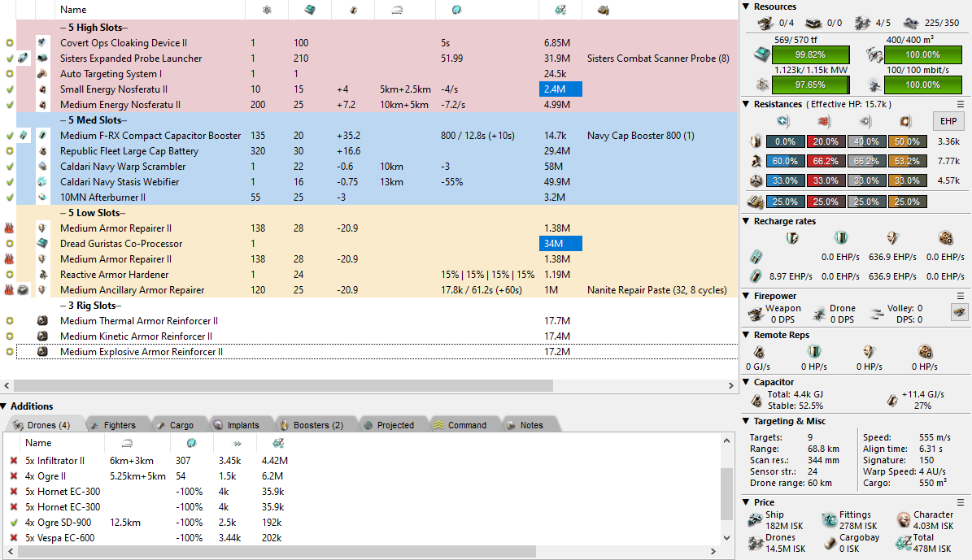Toggle overheat state on first Medium Armor Repairer II

coord(9,228)
